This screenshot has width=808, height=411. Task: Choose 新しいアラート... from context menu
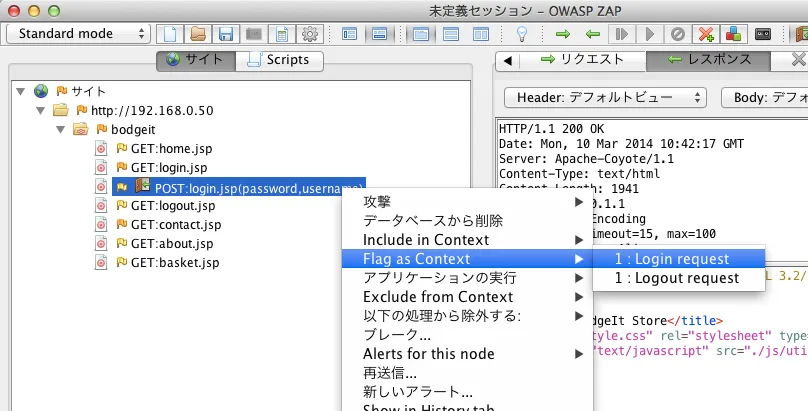click(x=467, y=392)
